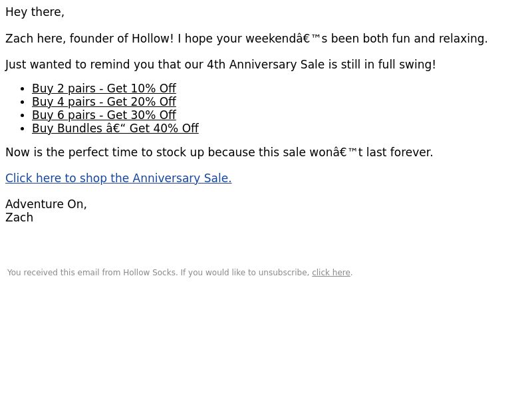Unsubscribe using the footer click here link
532x399 pixels.
tap(331, 273)
